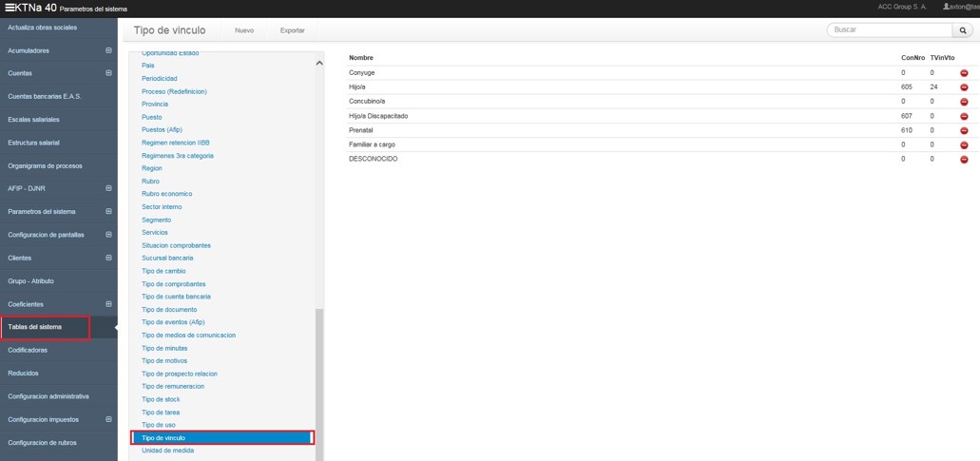The image size is (980, 461).
Task: Expand the Acumuladores sidebar section
Action: [x=108, y=50]
